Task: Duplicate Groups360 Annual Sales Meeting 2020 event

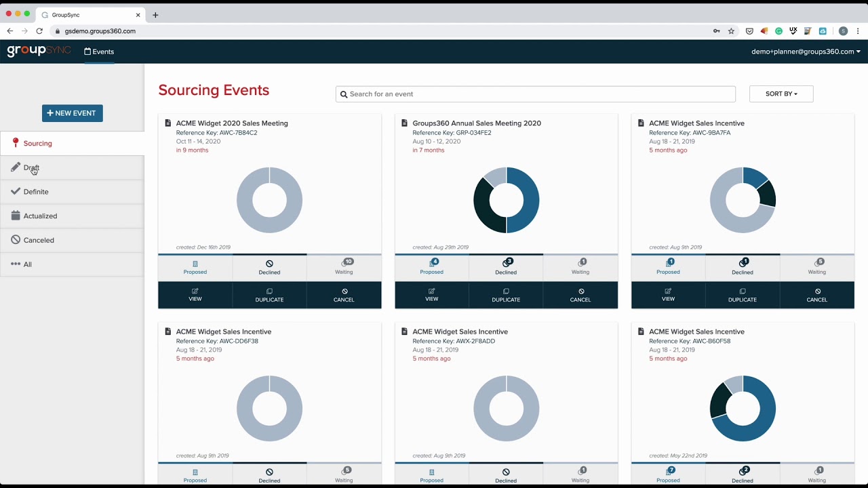Action: click(506, 295)
